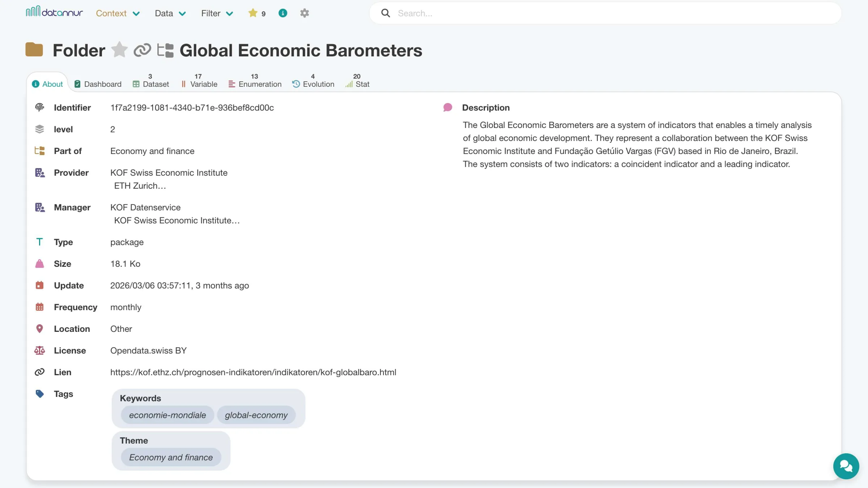Viewport: 868px width, 488px height.
Task: Toggle the favorite star next to Folder
Action: pyautogui.click(x=119, y=50)
